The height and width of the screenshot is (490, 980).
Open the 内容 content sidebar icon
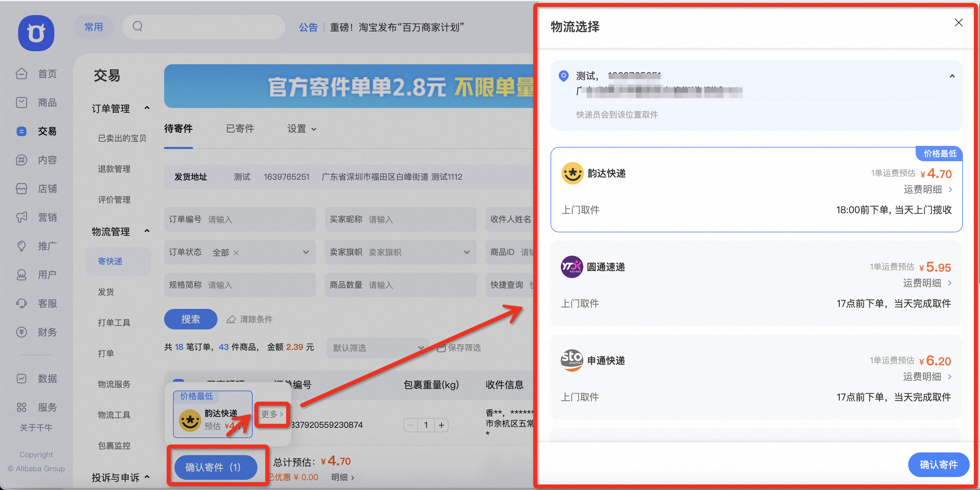[22, 160]
